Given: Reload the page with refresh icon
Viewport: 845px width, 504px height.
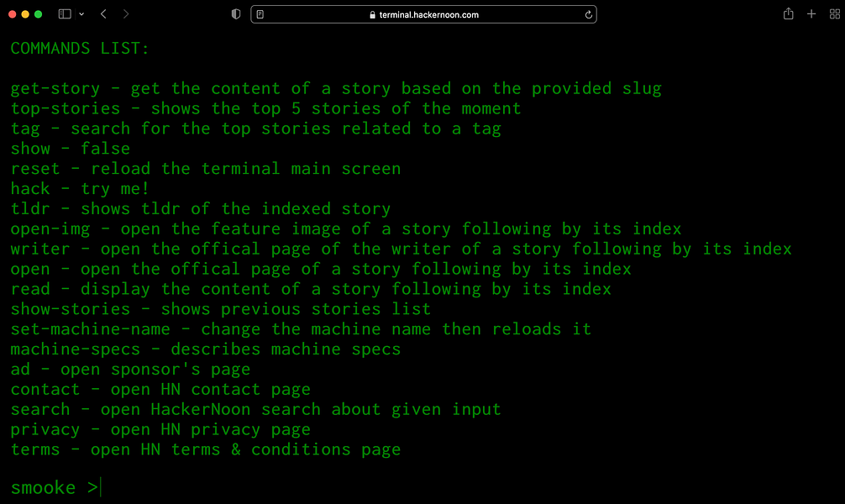Looking at the screenshot, I should 589,14.
